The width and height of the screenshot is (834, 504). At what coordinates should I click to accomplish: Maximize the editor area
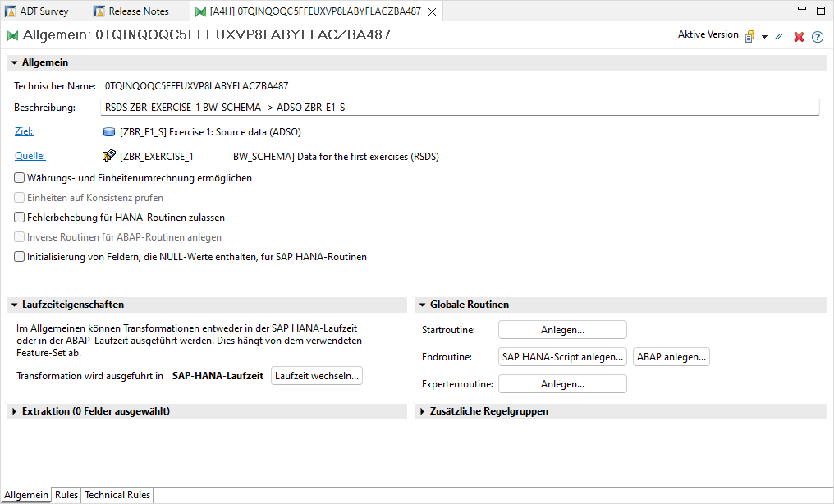pyautogui.click(x=821, y=10)
